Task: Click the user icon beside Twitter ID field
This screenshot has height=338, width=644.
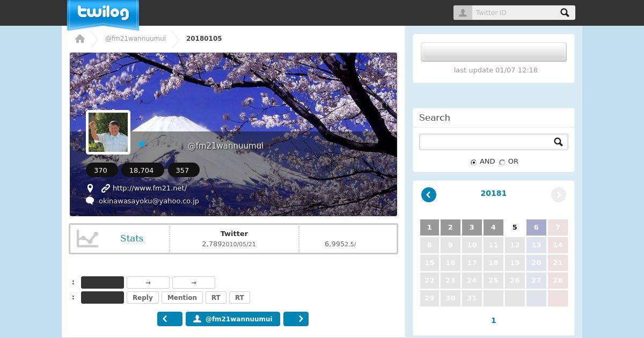Action: 463,13
